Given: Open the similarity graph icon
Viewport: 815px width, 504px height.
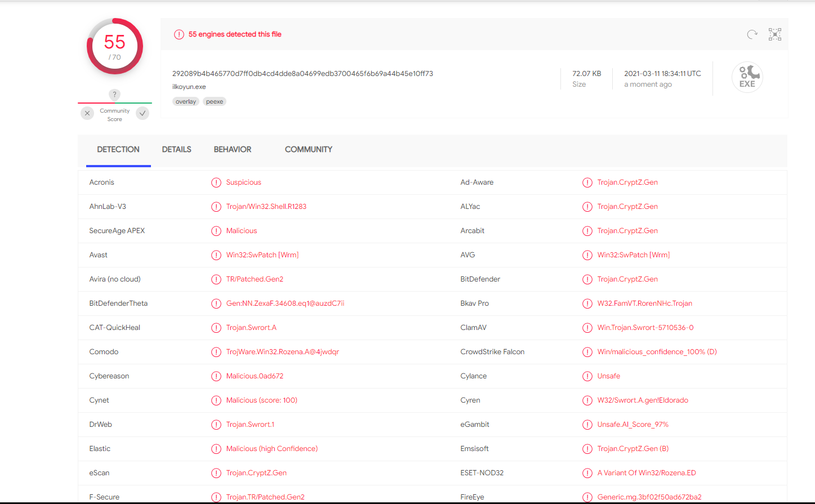Looking at the screenshot, I should (x=775, y=34).
